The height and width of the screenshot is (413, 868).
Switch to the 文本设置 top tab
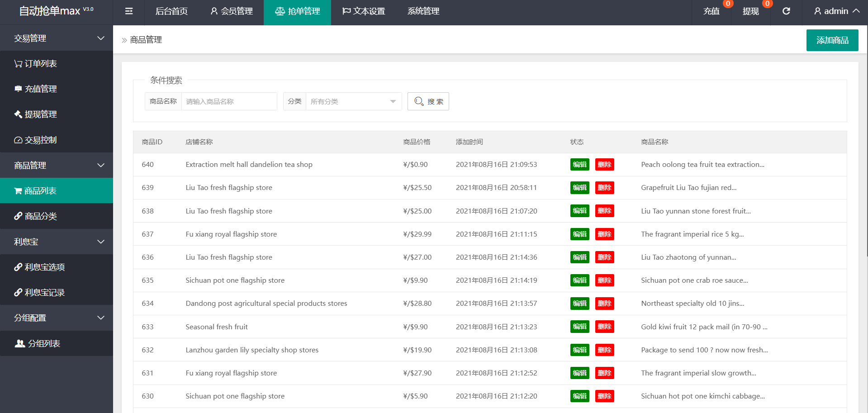point(364,11)
